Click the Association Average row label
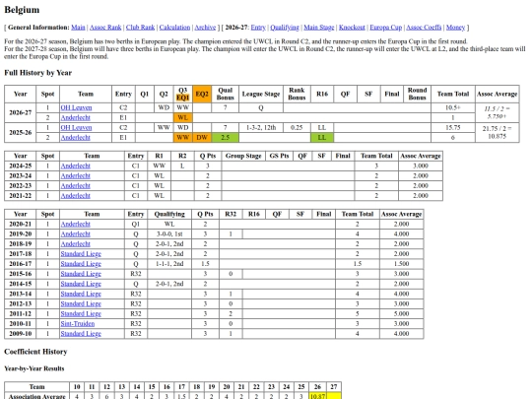This screenshot has height=399, width=532. tap(36, 396)
